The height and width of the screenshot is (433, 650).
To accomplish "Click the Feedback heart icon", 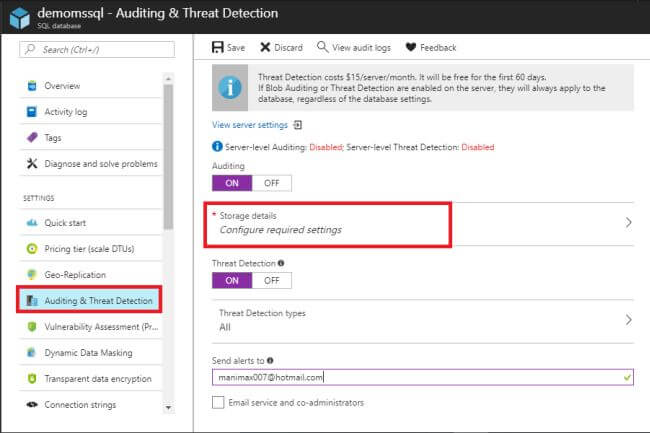I will (410, 47).
